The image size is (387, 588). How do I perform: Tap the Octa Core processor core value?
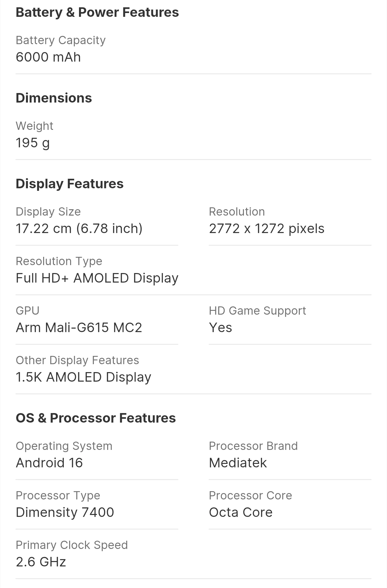tap(241, 512)
